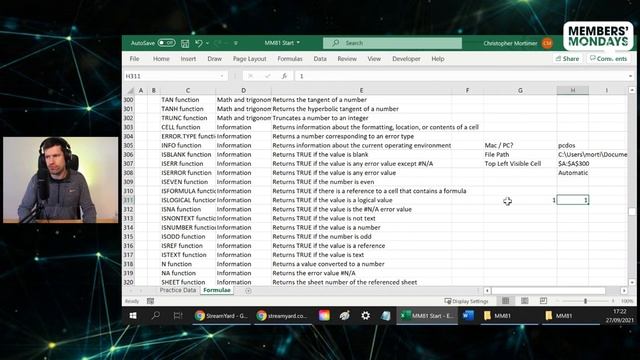Open the View ribbon tab
Viewport: 640px width, 360px height.
click(374, 59)
